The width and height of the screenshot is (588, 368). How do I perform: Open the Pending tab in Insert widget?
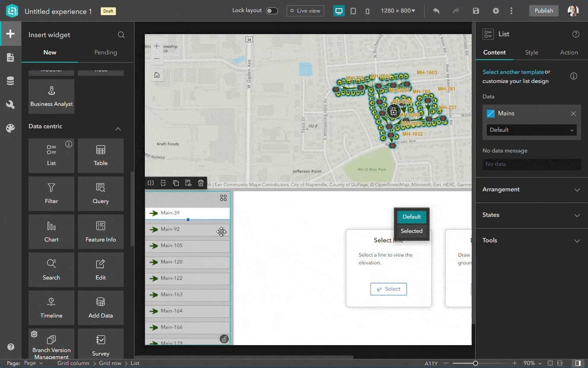pyautogui.click(x=105, y=52)
